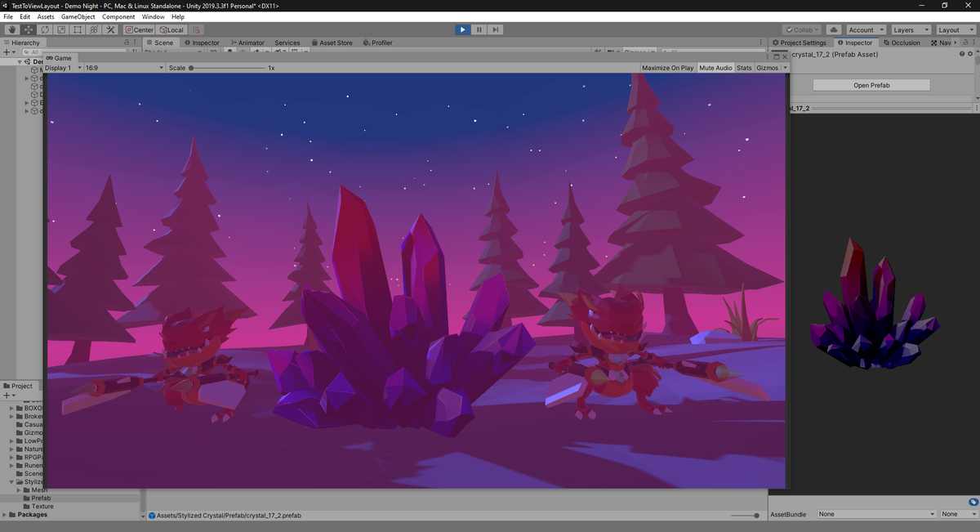Create a new asset with Project plus
The width and height of the screenshot is (980, 532).
(x=7, y=396)
